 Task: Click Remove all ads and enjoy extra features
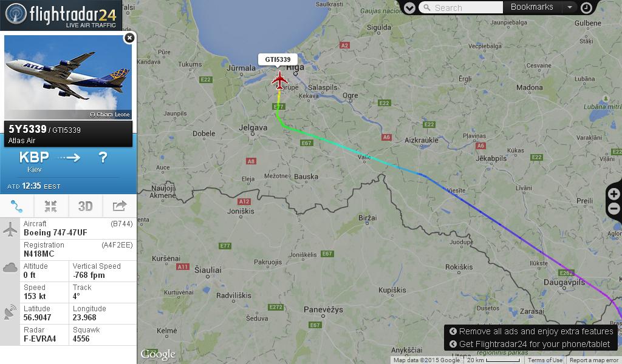coord(531,331)
